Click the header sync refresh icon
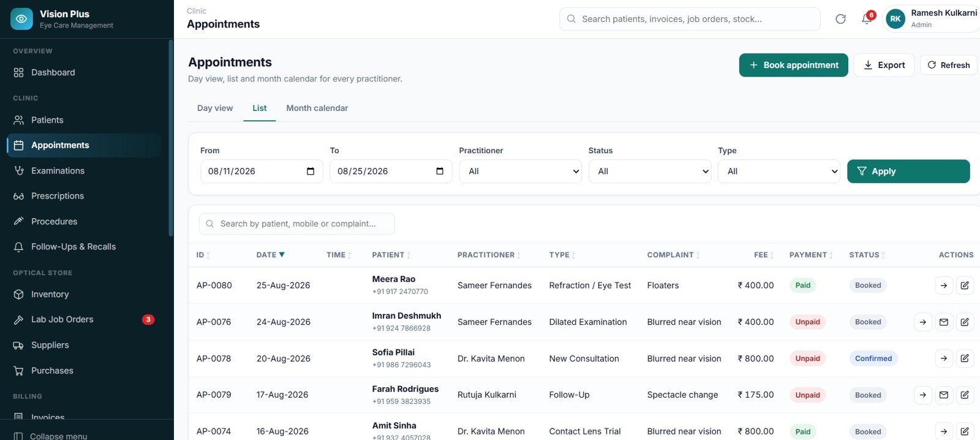This screenshot has height=440, width=980. 840,19
